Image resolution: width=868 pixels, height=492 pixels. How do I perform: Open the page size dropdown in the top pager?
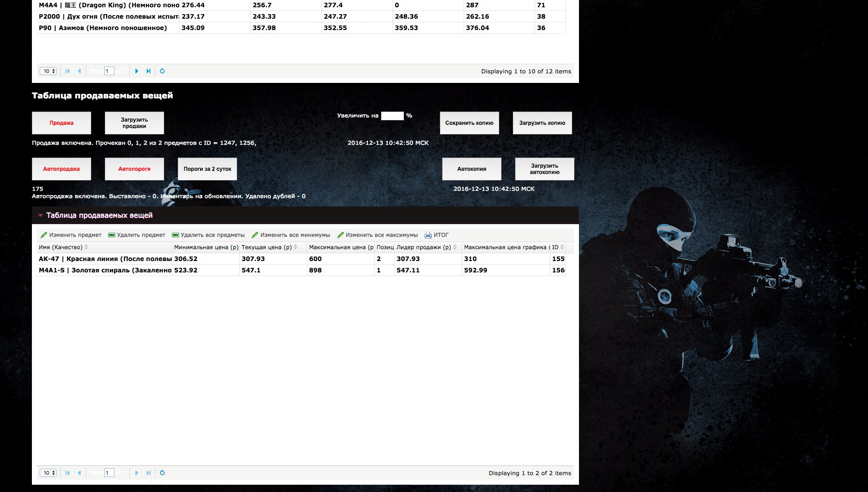click(x=48, y=71)
